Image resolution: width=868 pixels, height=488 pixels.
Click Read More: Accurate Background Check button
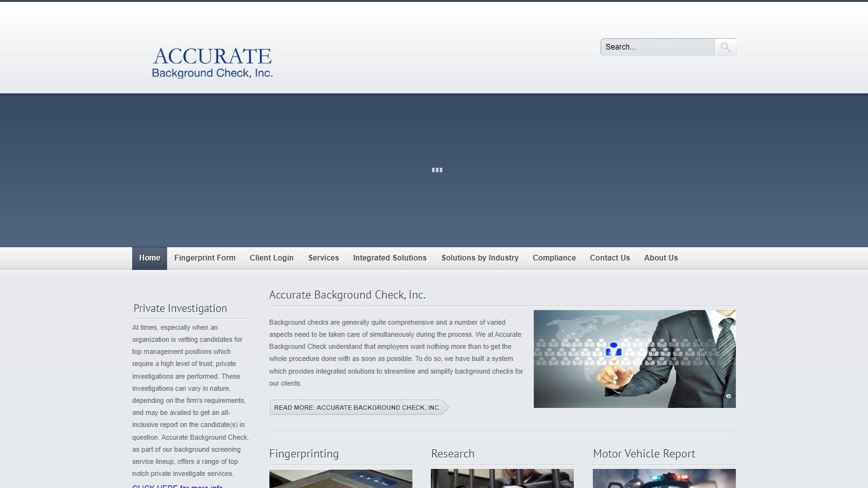point(359,407)
